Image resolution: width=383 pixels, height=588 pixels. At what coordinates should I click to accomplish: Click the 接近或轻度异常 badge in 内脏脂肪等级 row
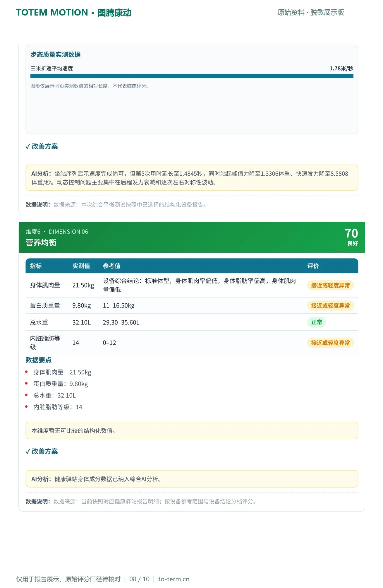tap(330, 343)
